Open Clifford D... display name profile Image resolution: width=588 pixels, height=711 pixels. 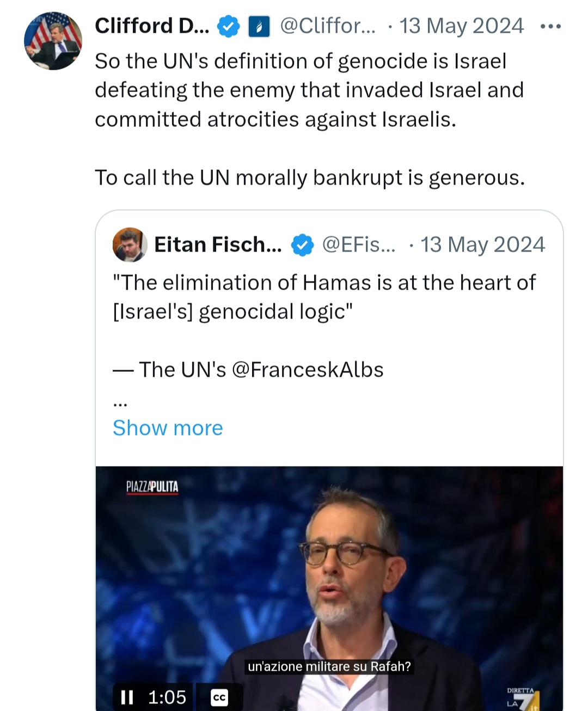[x=152, y=26]
